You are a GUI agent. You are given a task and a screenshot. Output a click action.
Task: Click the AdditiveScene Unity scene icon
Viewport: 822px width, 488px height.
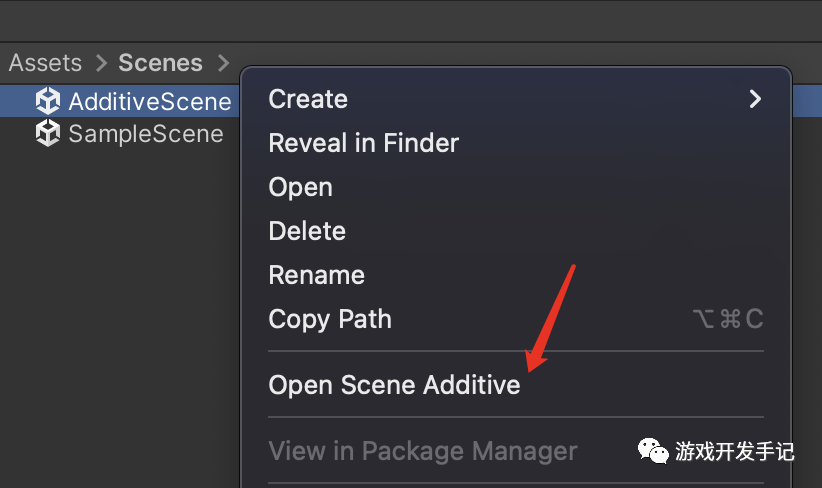click(47, 101)
